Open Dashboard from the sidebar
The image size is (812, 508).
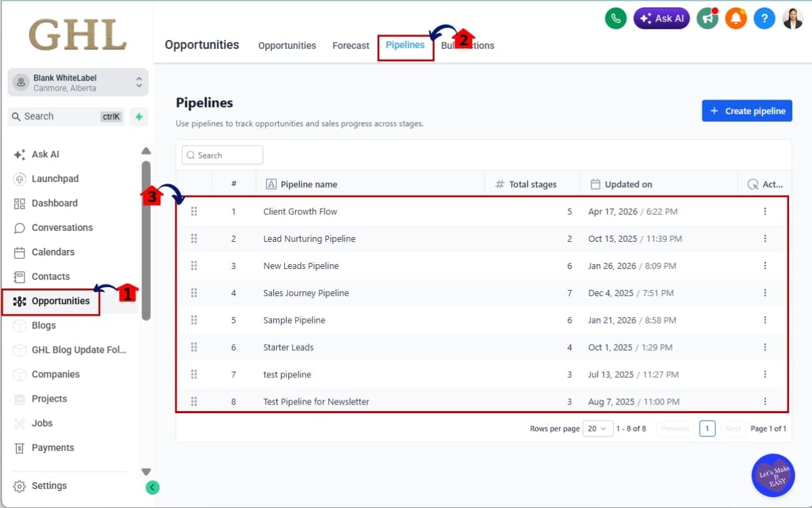tap(54, 203)
